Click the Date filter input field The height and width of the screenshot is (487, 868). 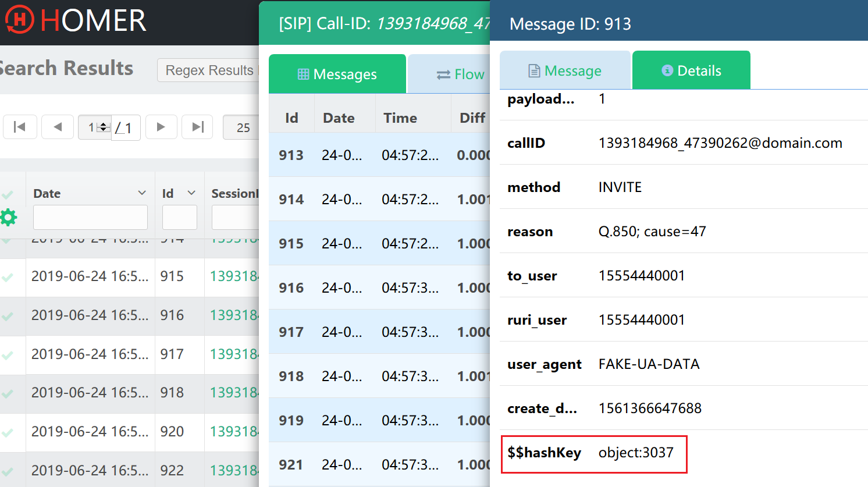[90, 217]
